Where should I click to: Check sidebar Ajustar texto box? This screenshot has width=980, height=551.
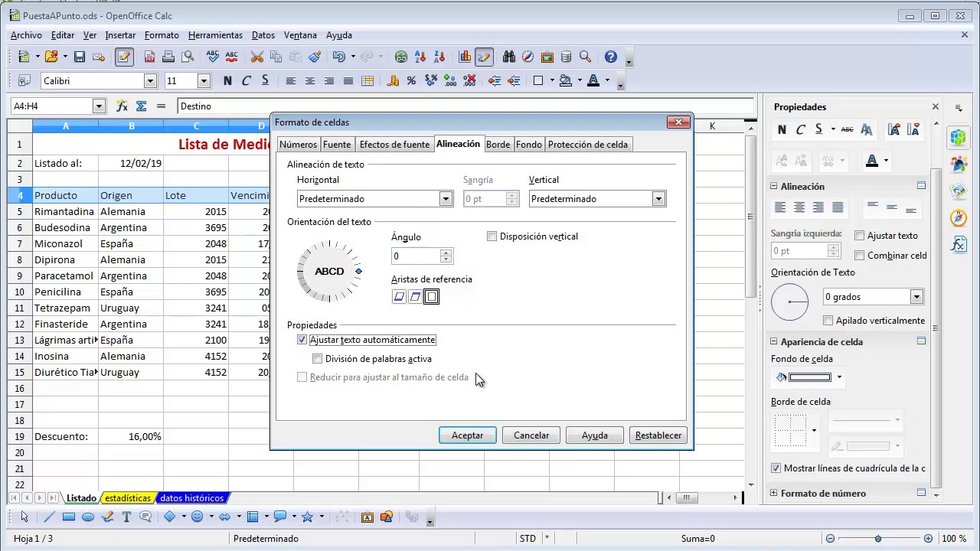pos(859,236)
